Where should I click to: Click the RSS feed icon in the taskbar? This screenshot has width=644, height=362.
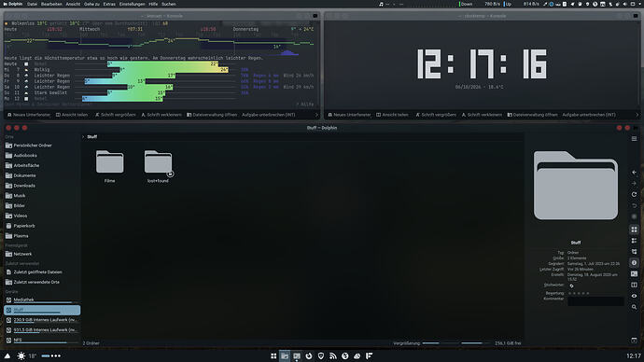pos(332,355)
